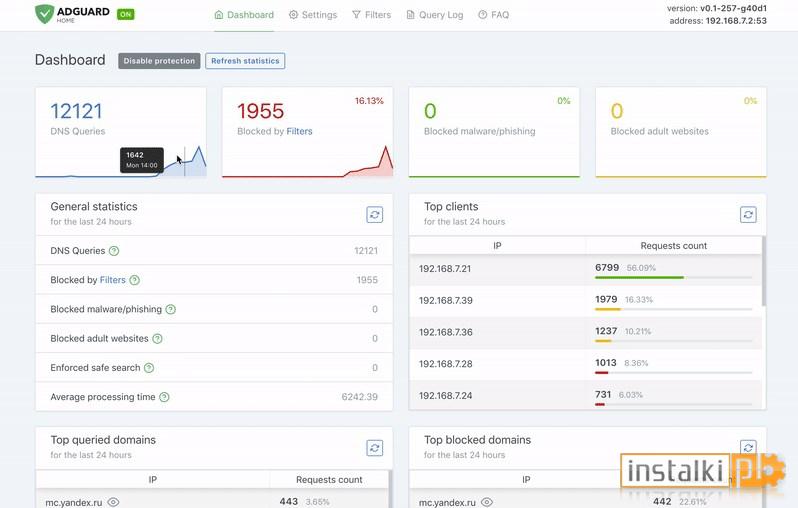Image resolution: width=798 pixels, height=508 pixels.
Task: Click help icon beside Blocked adult websites
Action: pos(157,338)
